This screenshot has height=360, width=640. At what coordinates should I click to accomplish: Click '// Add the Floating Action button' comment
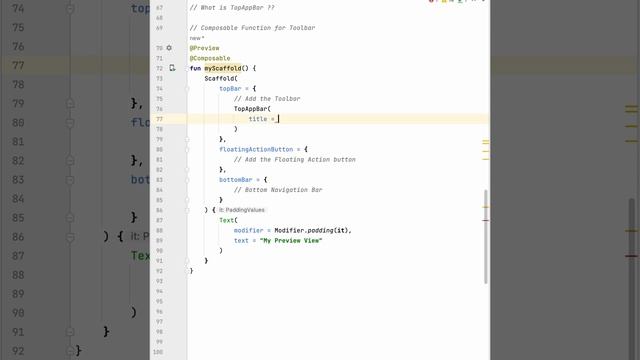coord(295,160)
